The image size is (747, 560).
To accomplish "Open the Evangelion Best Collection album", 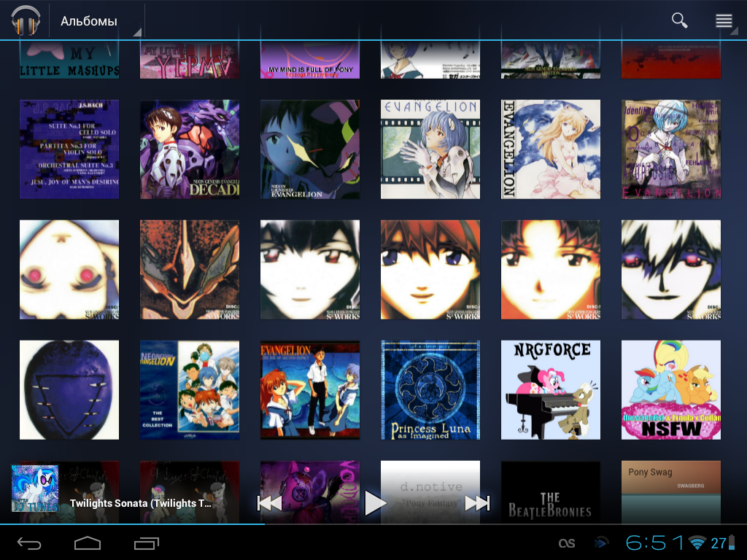I will click(190, 389).
